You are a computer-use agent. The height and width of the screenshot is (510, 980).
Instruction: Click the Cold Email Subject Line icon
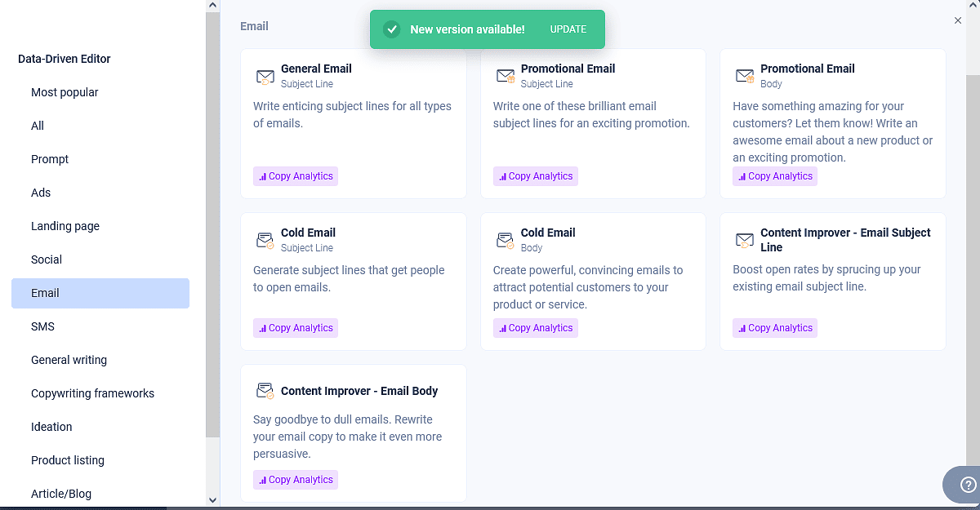point(265,241)
